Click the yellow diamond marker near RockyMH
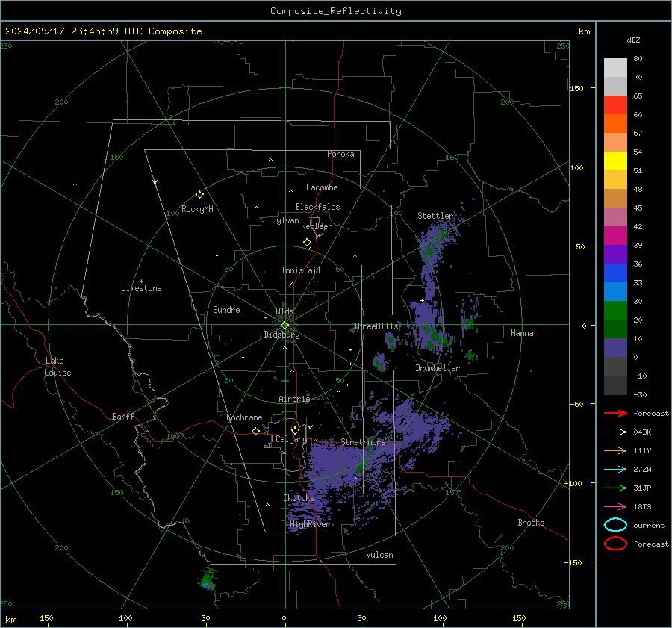The height and width of the screenshot is (628, 672). (199, 195)
